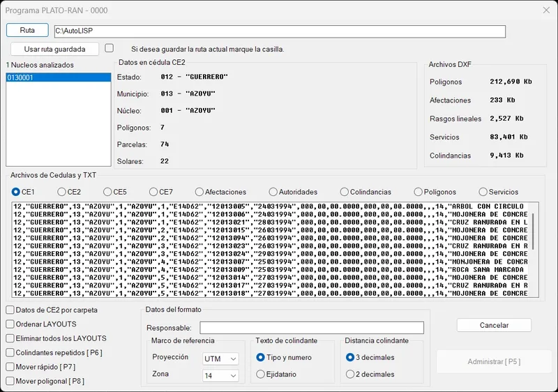
Task: Click the Estado value 012 - "GUERRERO"
Action: click(195, 77)
